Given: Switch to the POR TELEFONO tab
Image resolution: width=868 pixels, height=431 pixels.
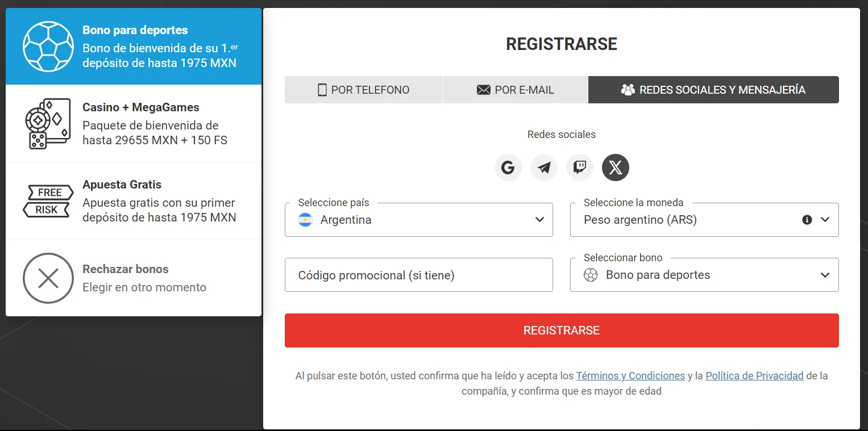Looking at the screenshot, I should (x=363, y=89).
